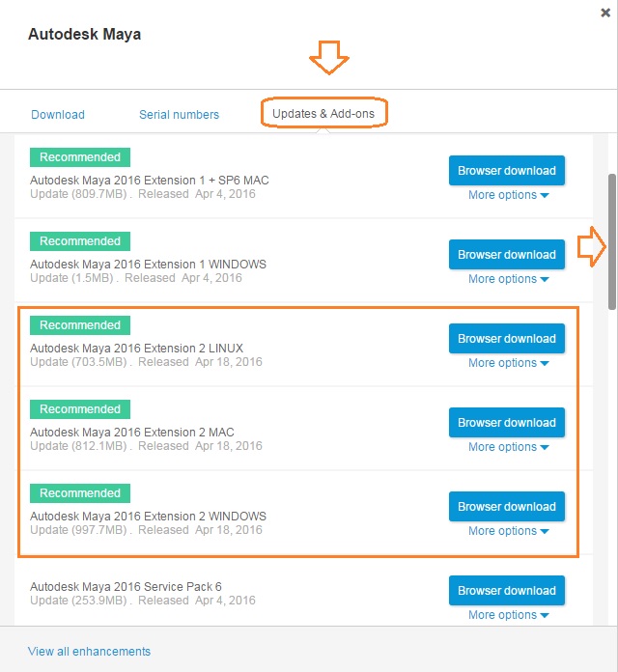This screenshot has width=618, height=672.
Task: Browser download Maya 2016 Extension 2 LINUX
Action: point(506,339)
